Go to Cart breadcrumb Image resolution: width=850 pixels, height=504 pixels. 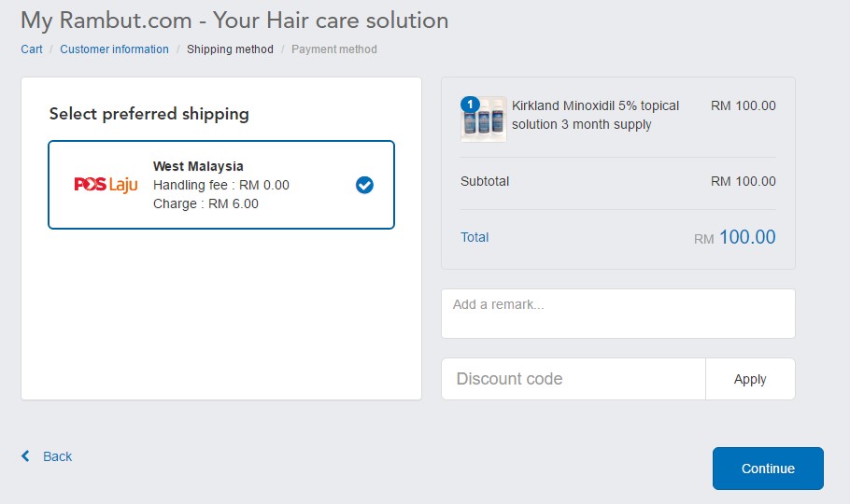click(x=32, y=49)
